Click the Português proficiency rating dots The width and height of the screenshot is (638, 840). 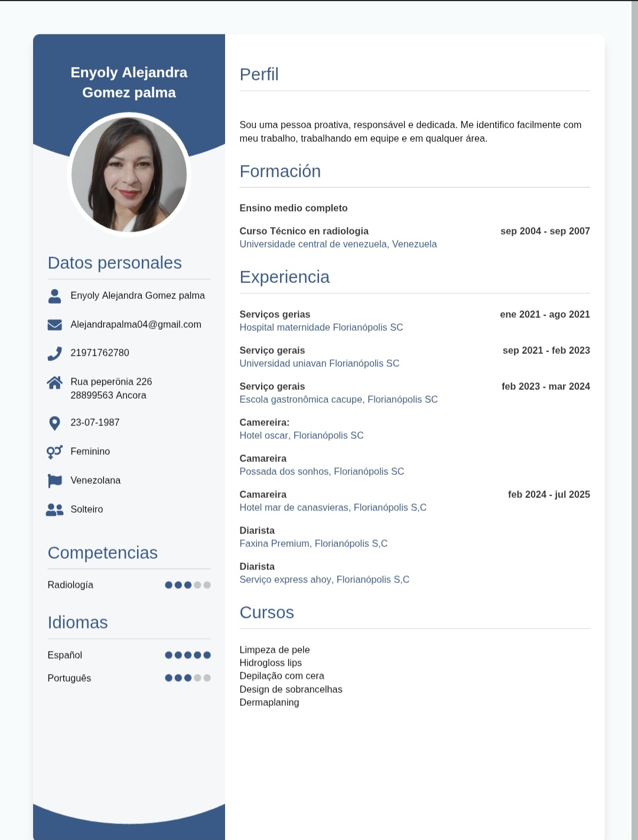pos(187,678)
